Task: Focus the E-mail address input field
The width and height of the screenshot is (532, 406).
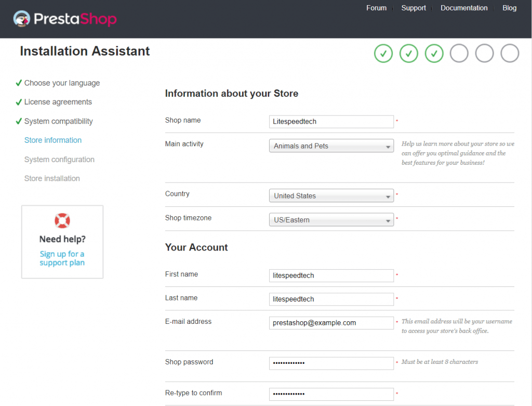Action: (331, 323)
